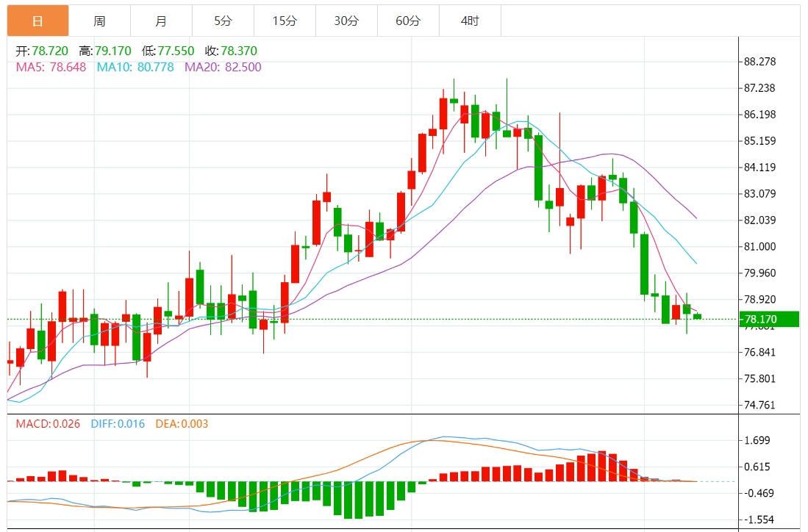Switch to the 周 (weekly) tab
The image size is (808, 532).
[99, 21]
